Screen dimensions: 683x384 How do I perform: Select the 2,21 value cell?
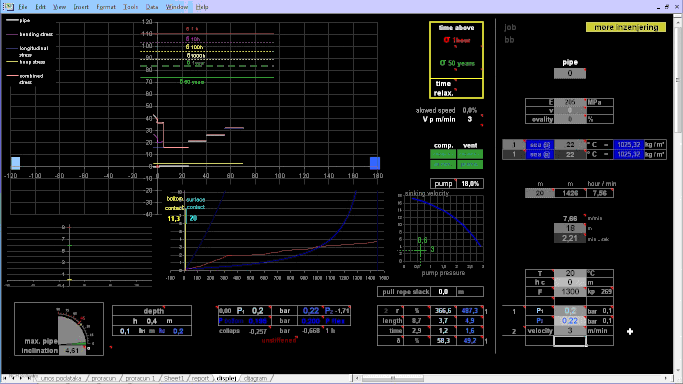569,239
